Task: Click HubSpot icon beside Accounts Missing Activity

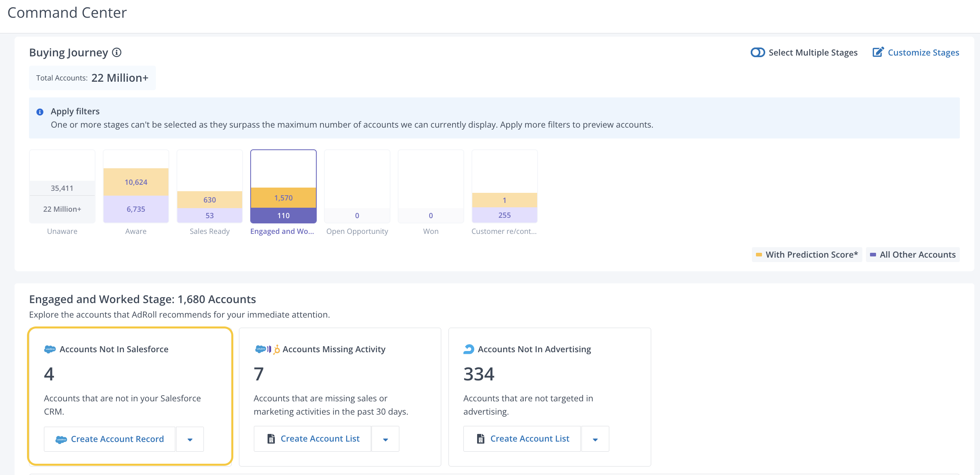Action: (277, 350)
